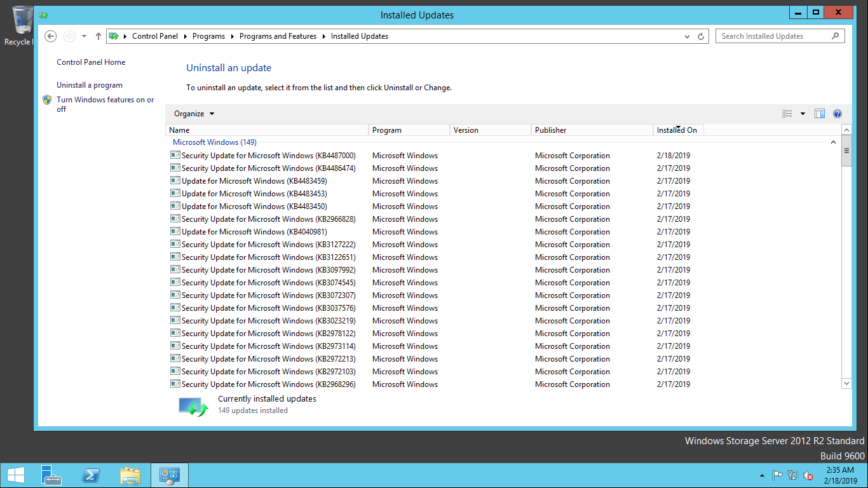Screen dimensions: 868x488
Task: Click the list scrollbar up arrow
Action: point(846,130)
